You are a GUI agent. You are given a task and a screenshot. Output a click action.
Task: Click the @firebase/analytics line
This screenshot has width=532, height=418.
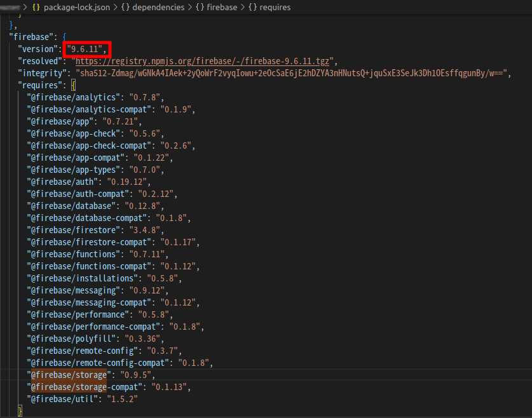95,98
